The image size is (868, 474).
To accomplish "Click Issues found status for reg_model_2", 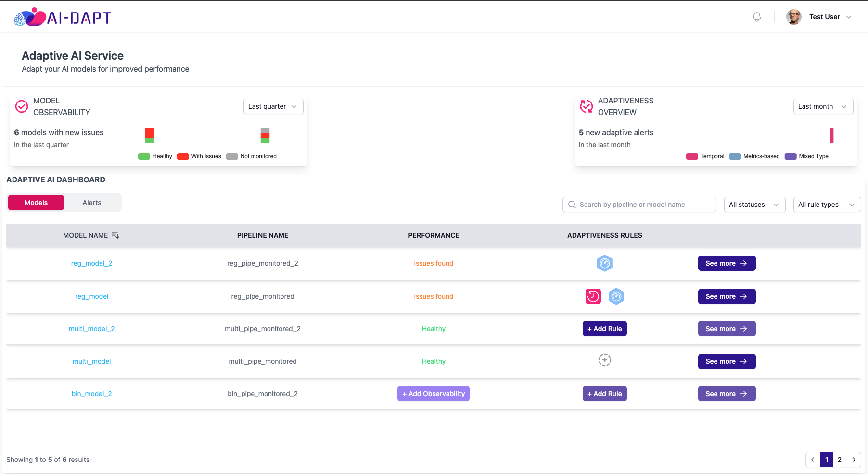I will (434, 263).
